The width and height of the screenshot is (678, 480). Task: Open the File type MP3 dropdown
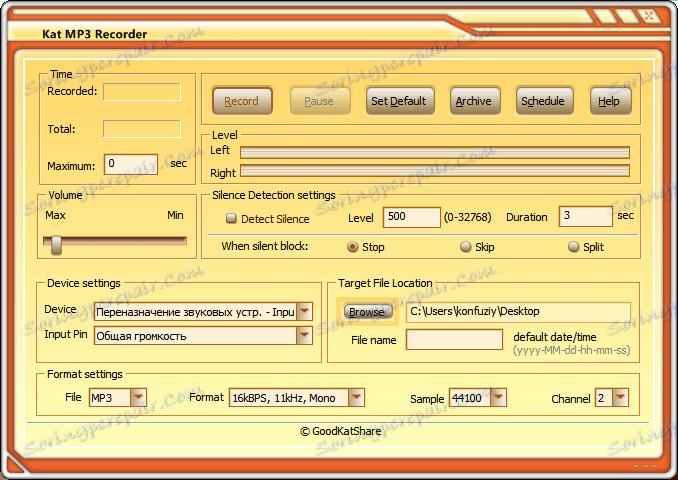tap(138, 397)
